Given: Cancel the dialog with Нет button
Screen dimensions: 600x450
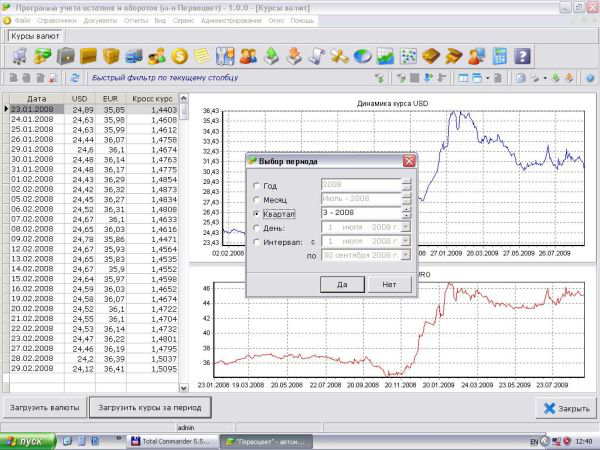Looking at the screenshot, I should pos(389,284).
